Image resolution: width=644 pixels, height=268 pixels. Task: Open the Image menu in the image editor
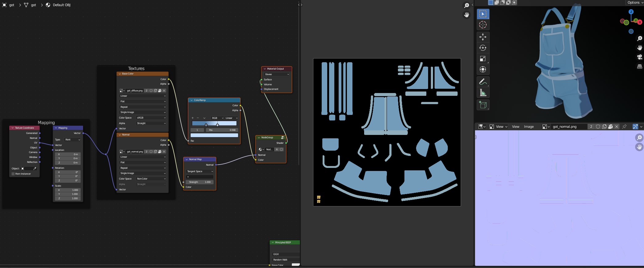pos(529,127)
